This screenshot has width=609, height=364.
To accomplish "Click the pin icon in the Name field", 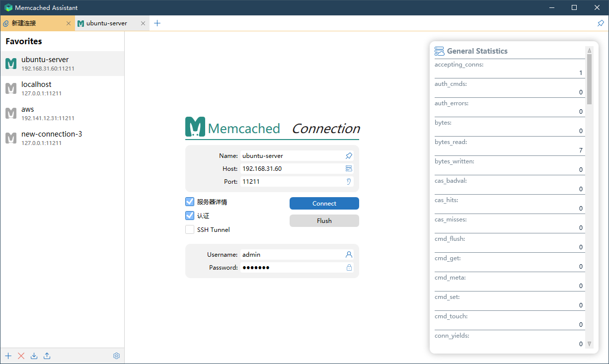I will tap(349, 156).
